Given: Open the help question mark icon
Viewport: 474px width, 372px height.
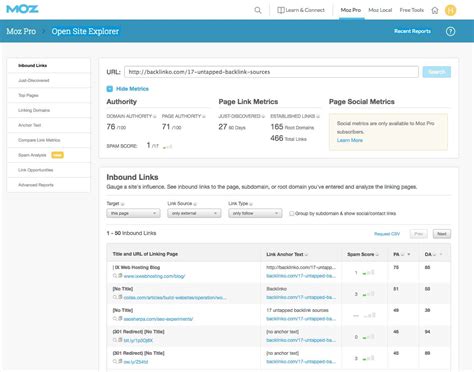Looking at the screenshot, I should [450, 31].
